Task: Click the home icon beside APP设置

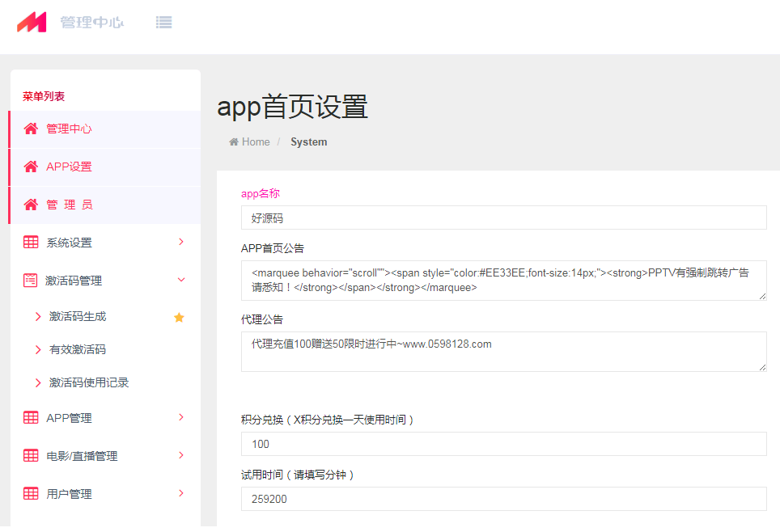Action: pos(31,167)
